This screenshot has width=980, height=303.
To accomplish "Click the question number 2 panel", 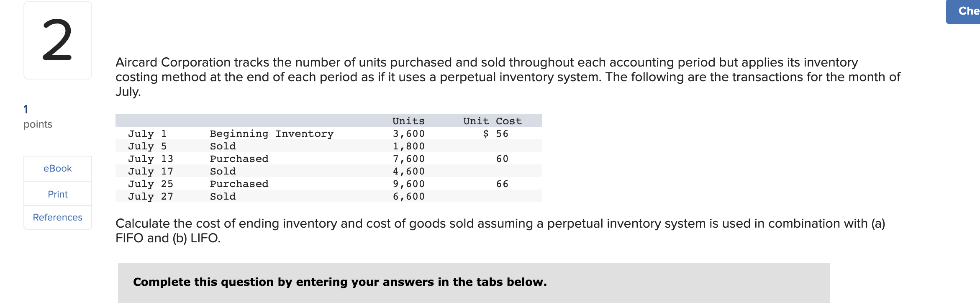I will [57, 40].
